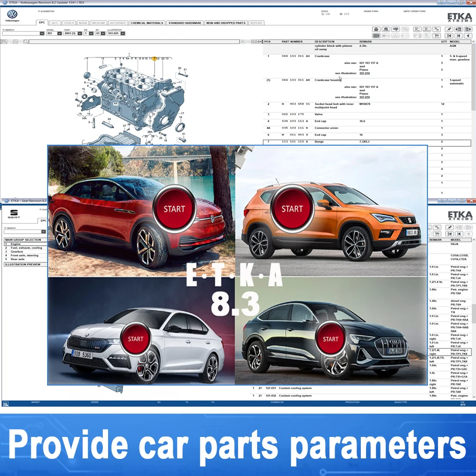This screenshot has width=476, height=476.
Task: Select Gearbox main group
Action: point(25,251)
